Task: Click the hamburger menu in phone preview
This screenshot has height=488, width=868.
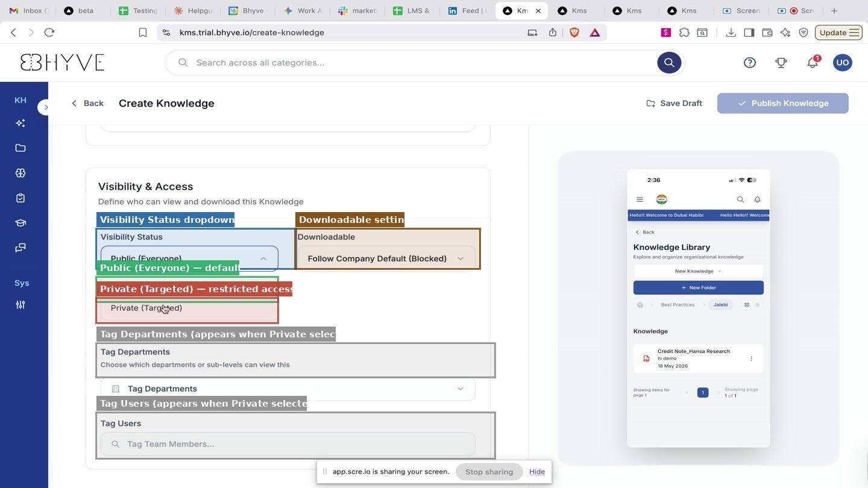Action: [640, 199]
